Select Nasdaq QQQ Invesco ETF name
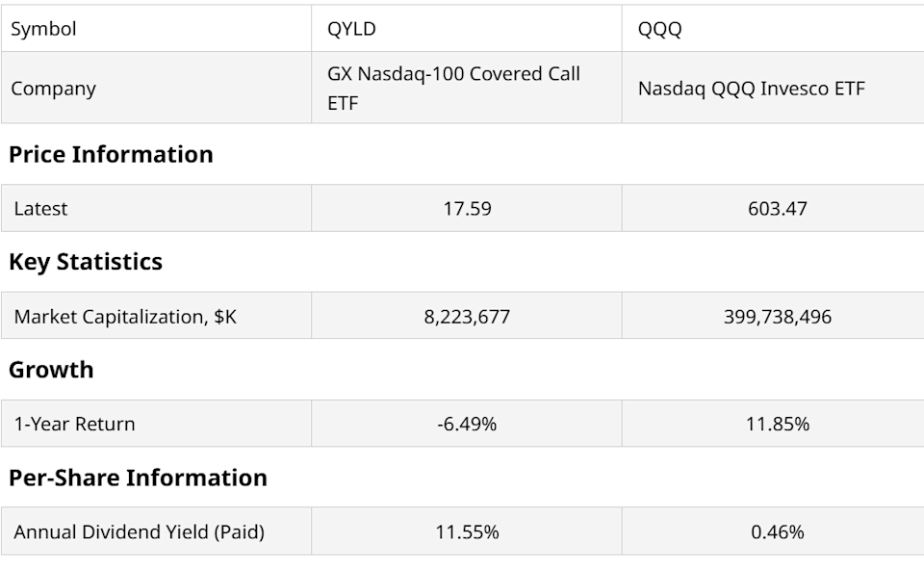The width and height of the screenshot is (924, 569). coord(752,89)
